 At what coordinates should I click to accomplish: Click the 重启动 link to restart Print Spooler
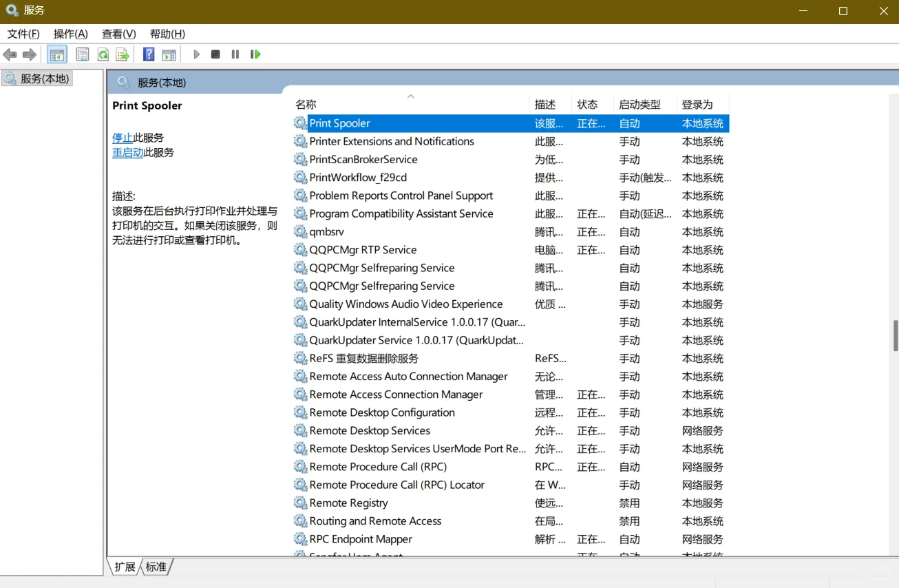(127, 152)
